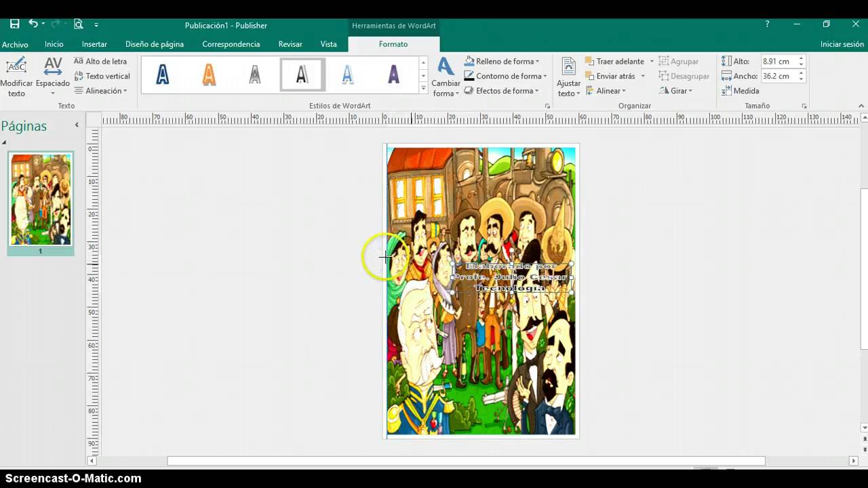Screen dimensions: 868x488
Task: Open the Customize Quick Access Toolbar dropdown
Action: pyautogui.click(x=96, y=25)
